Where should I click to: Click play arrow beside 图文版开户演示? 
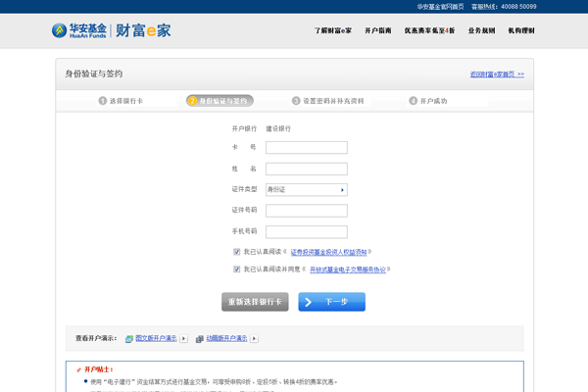[183, 339]
